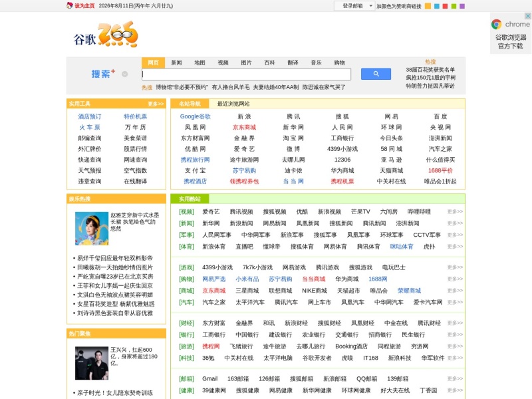Expand 更多>> on the 视频 row
The width and height of the screenshot is (532, 399).
(x=455, y=211)
